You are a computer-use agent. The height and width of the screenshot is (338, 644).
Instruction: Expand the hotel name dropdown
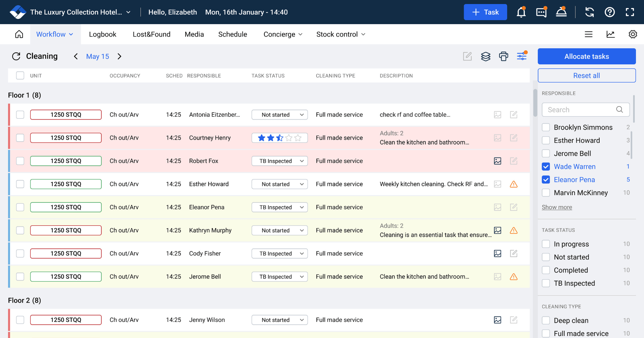coord(128,12)
